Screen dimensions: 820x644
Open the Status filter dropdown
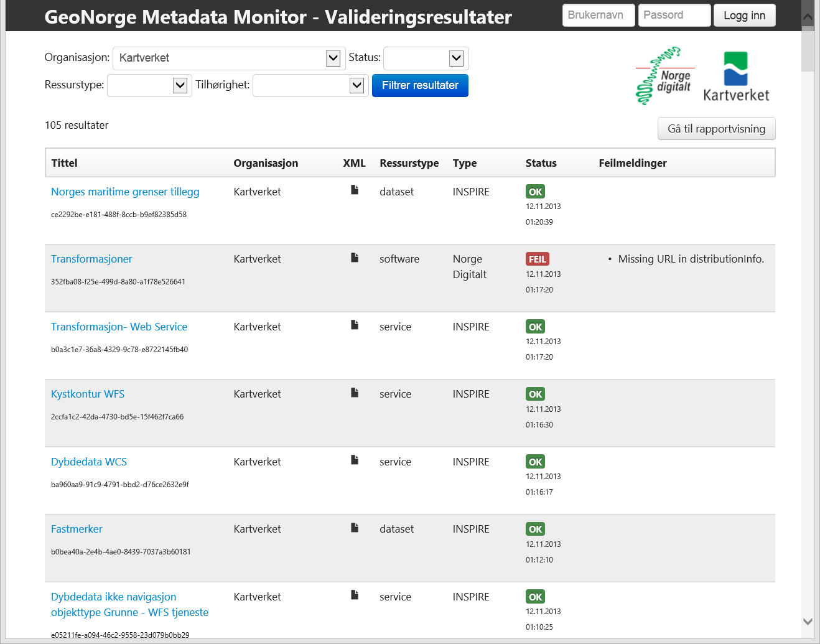[x=426, y=58]
